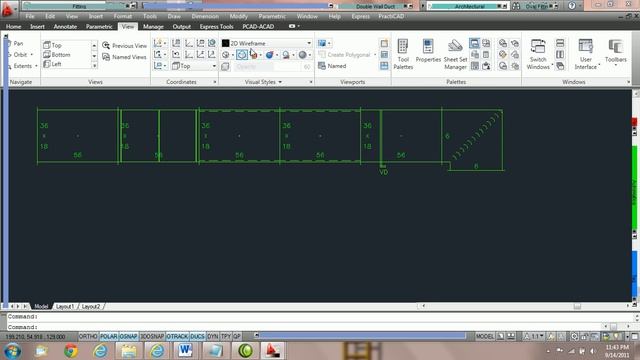Image resolution: width=640 pixels, height=360 pixels.
Task: Open the PCAD-ACAD ribbon tab
Action: click(x=258, y=27)
